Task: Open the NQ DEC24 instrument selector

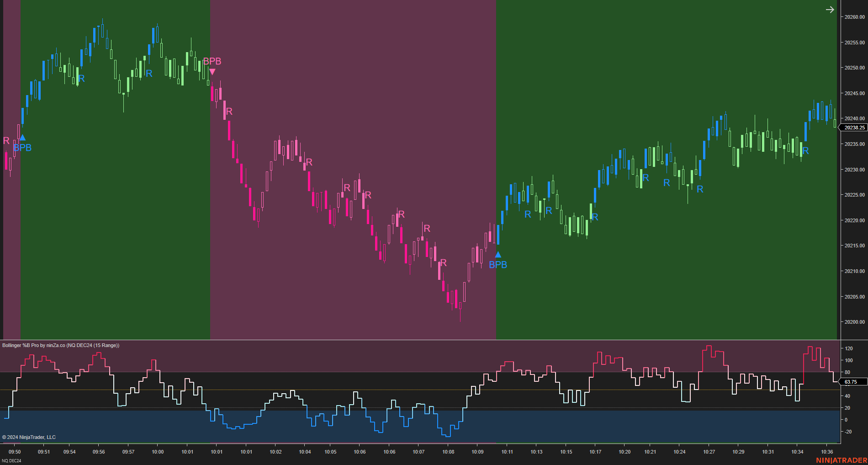Action: tap(11, 461)
